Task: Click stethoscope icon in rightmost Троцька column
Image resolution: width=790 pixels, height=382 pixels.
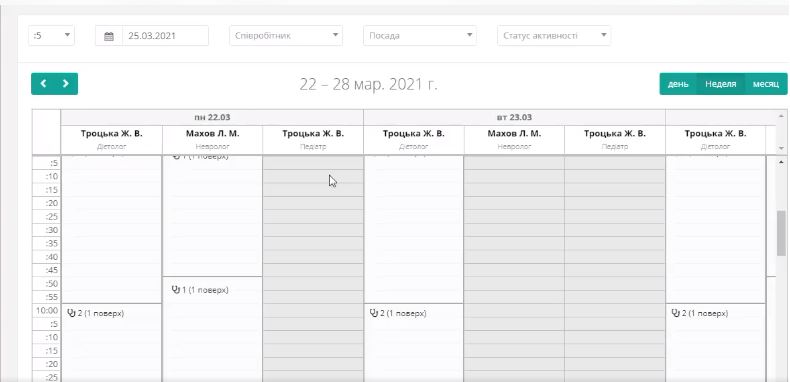Action: click(x=675, y=313)
